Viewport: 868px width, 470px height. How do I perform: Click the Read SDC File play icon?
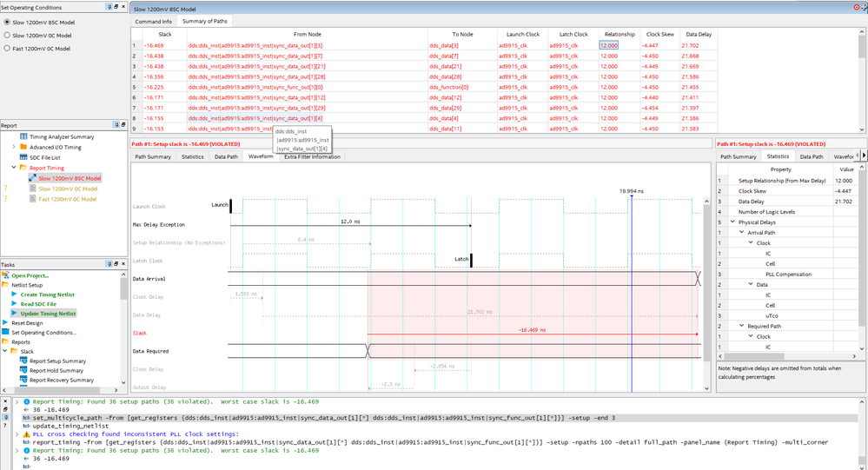point(15,304)
